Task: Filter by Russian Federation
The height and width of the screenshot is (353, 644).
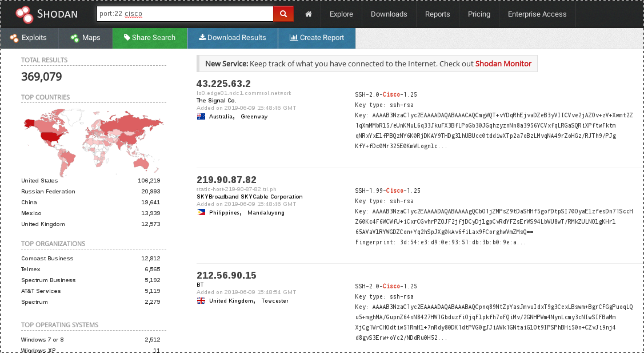Action: pos(48,191)
